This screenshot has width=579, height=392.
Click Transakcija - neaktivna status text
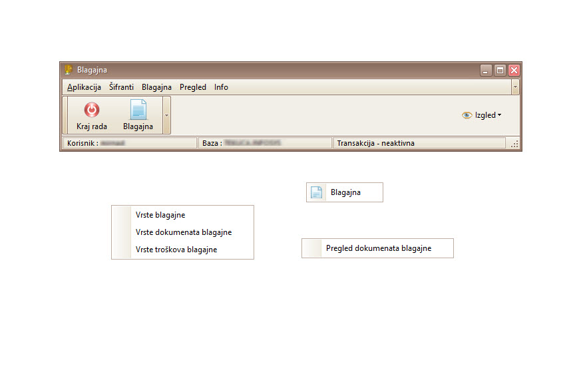375,143
